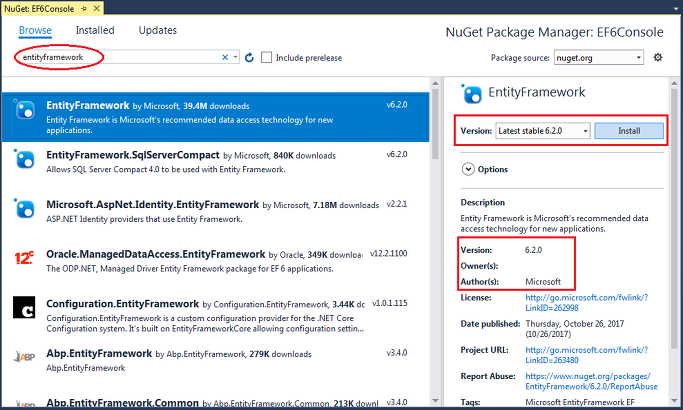Click the Microsoft.AspNet.Identity.EntityFramework package icon
683x410 pixels.
[24, 209]
